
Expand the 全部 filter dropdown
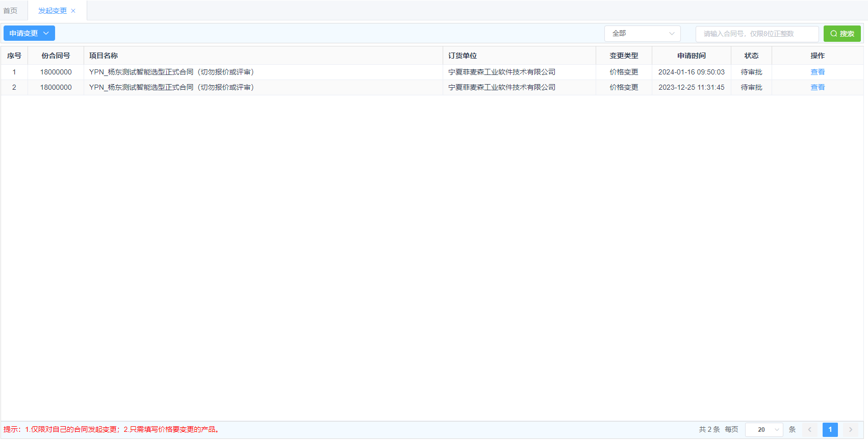click(x=642, y=34)
